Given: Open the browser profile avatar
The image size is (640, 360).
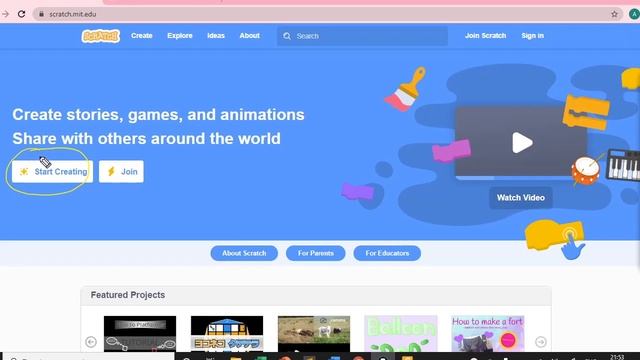Looking at the screenshot, I should (634, 14).
